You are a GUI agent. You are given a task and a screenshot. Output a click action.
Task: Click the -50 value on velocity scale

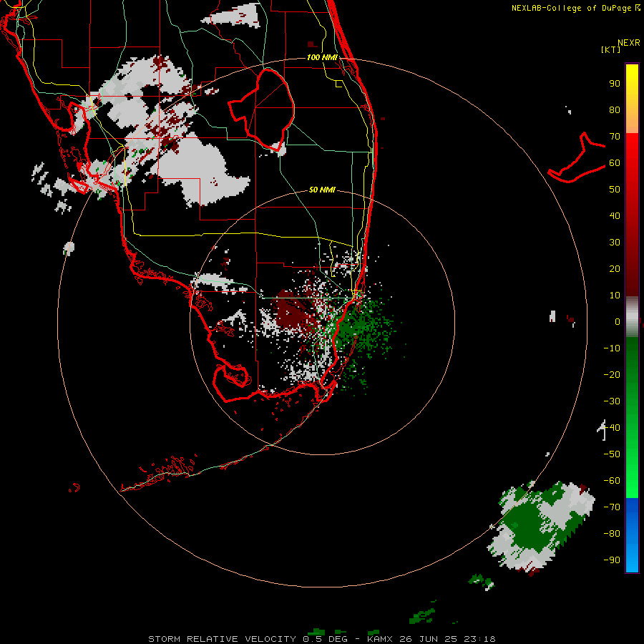click(x=612, y=454)
